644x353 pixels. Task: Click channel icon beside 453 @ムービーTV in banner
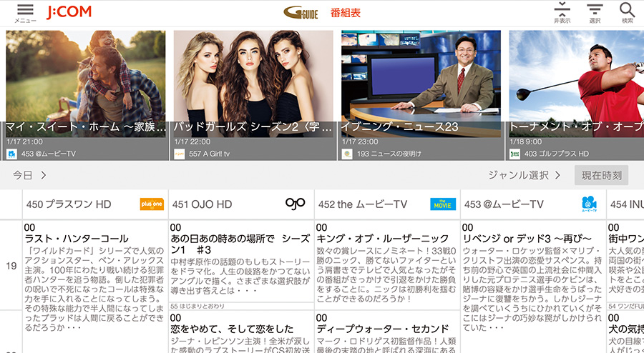[12, 154]
